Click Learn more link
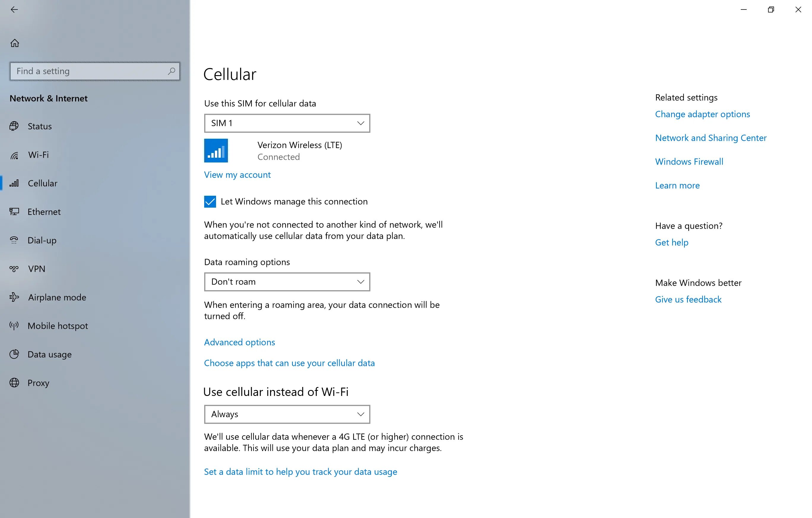The image size is (812, 518). coord(677,185)
